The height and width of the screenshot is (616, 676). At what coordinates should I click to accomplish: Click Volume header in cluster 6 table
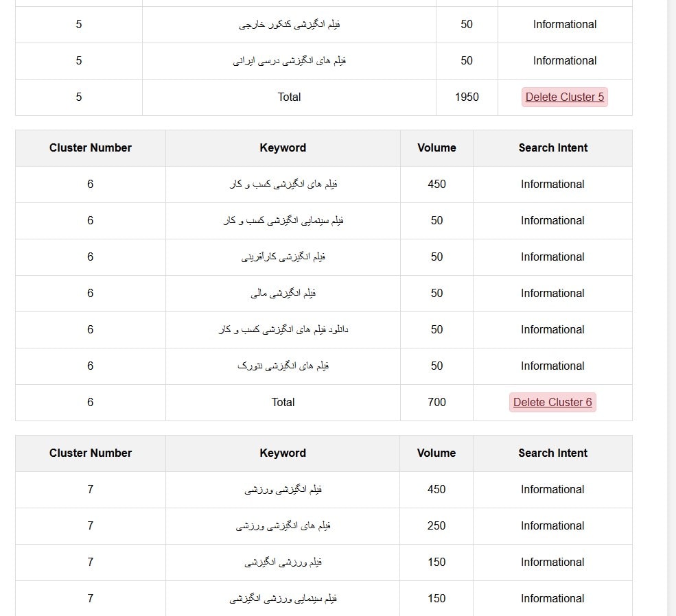pos(436,147)
